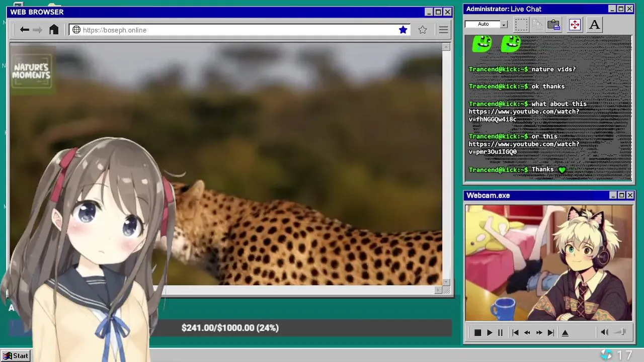
Task: Click the eject button in Webcam.exe
Action: pos(565,332)
